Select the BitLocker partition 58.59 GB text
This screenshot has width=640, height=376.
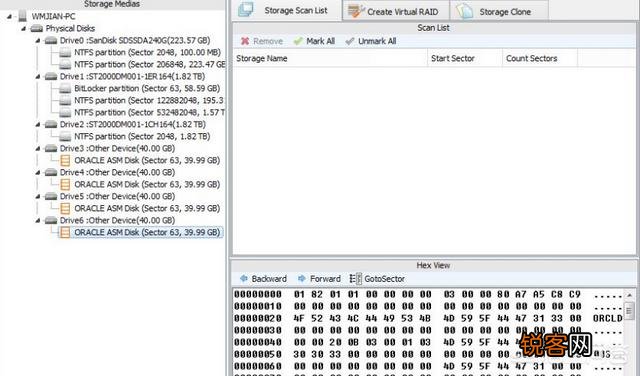147,88
